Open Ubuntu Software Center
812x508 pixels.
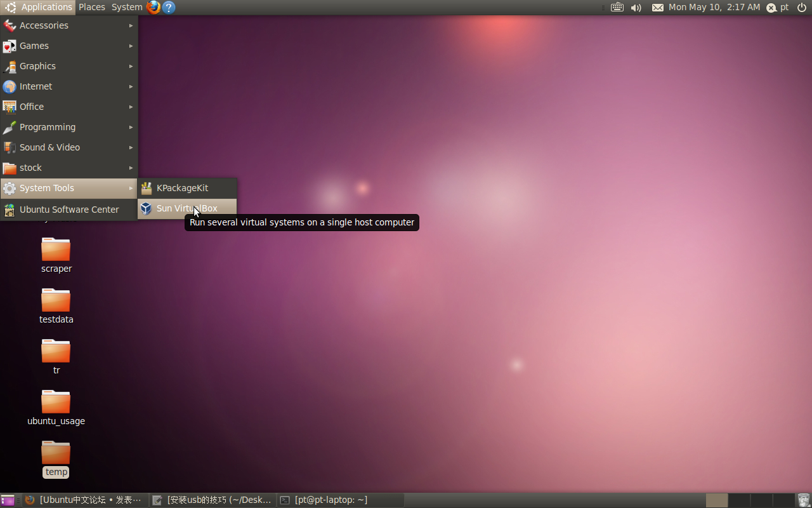tap(69, 210)
